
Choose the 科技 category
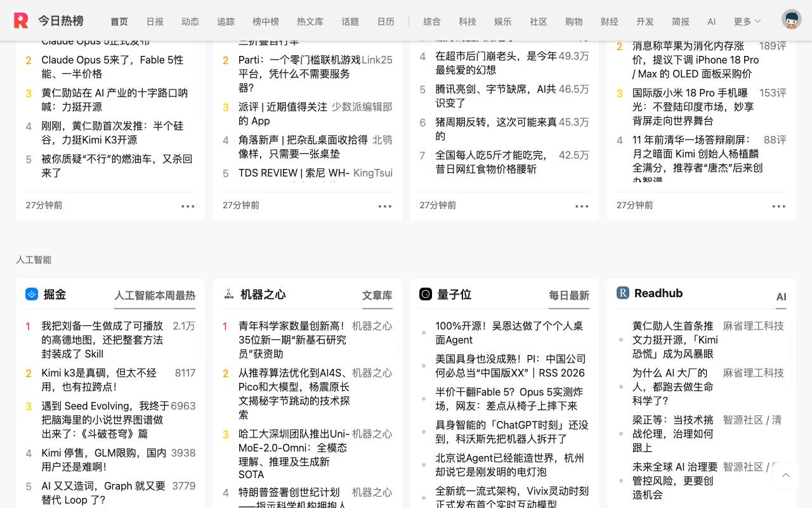(x=468, y=22)
